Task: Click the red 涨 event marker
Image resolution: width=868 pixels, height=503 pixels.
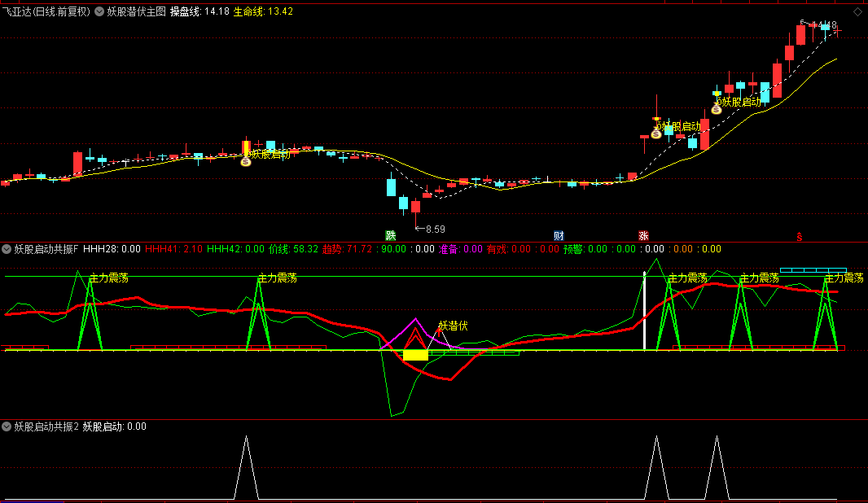Action: [x=643, y=236]
